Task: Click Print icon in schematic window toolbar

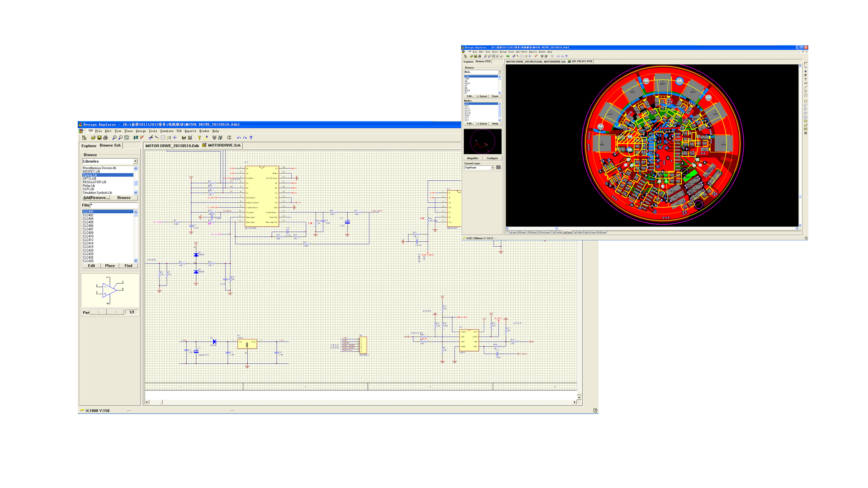Action: [x=105, y=138]
